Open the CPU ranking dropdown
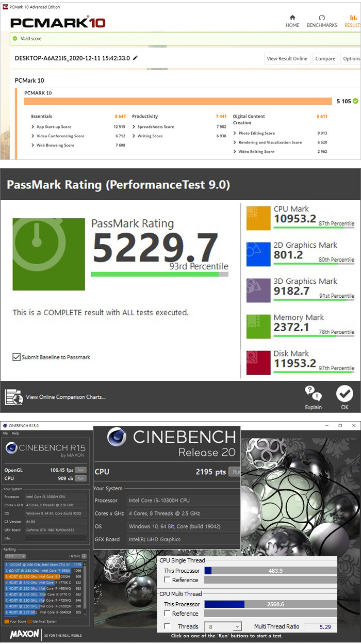This screenshot has width=361, height=644. pos(15,556)
